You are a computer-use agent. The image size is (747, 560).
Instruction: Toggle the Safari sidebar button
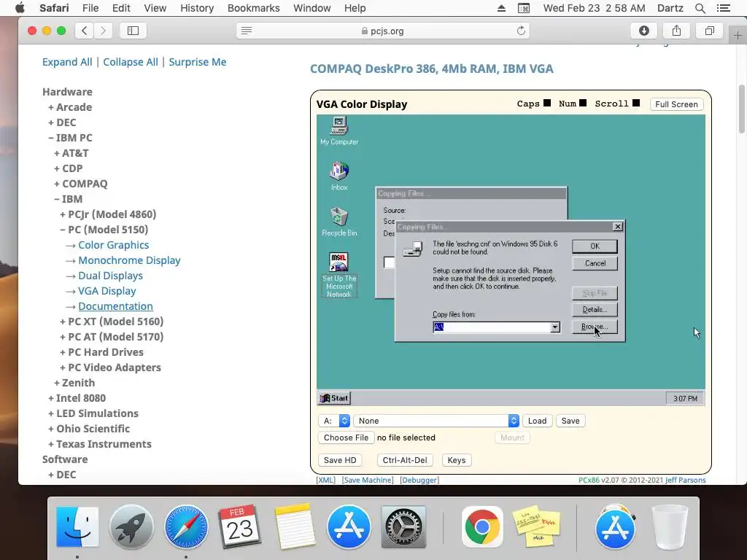(x=133, y=31)
